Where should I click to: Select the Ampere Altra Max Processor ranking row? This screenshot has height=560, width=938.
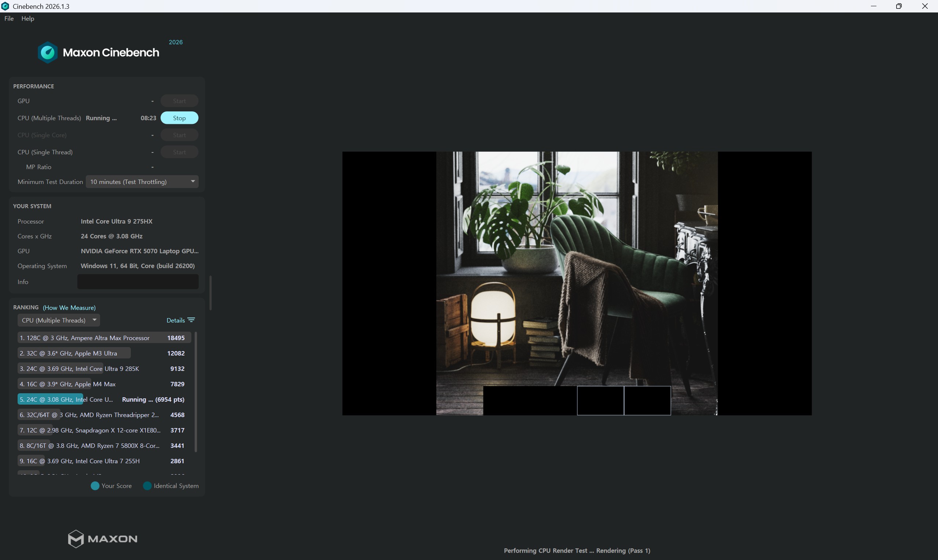[104, 338]
